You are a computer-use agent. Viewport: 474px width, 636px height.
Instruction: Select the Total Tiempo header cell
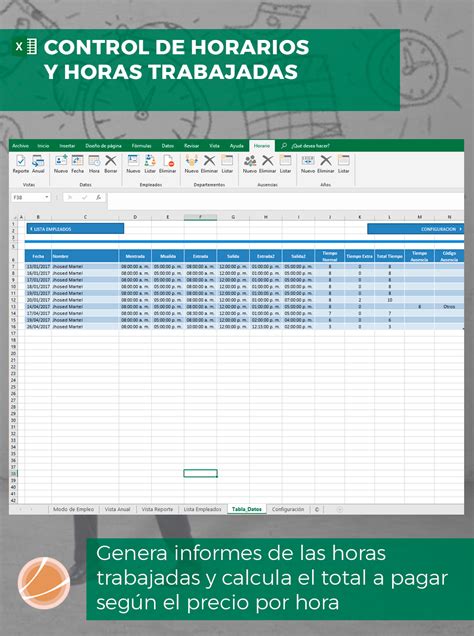coord(389,256)
